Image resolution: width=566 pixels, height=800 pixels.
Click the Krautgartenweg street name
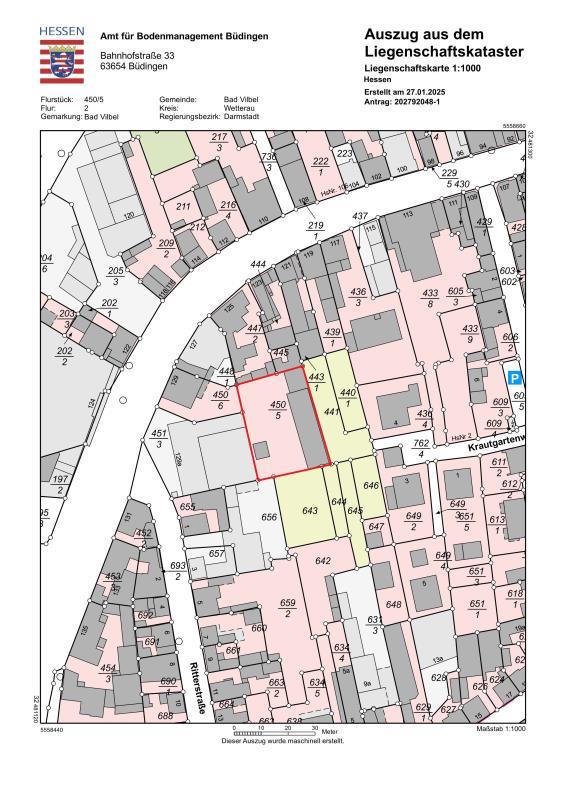[496, 442]
